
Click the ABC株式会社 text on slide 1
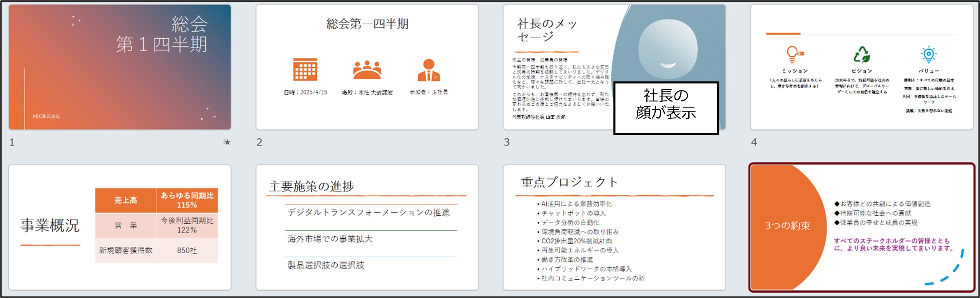46,116
